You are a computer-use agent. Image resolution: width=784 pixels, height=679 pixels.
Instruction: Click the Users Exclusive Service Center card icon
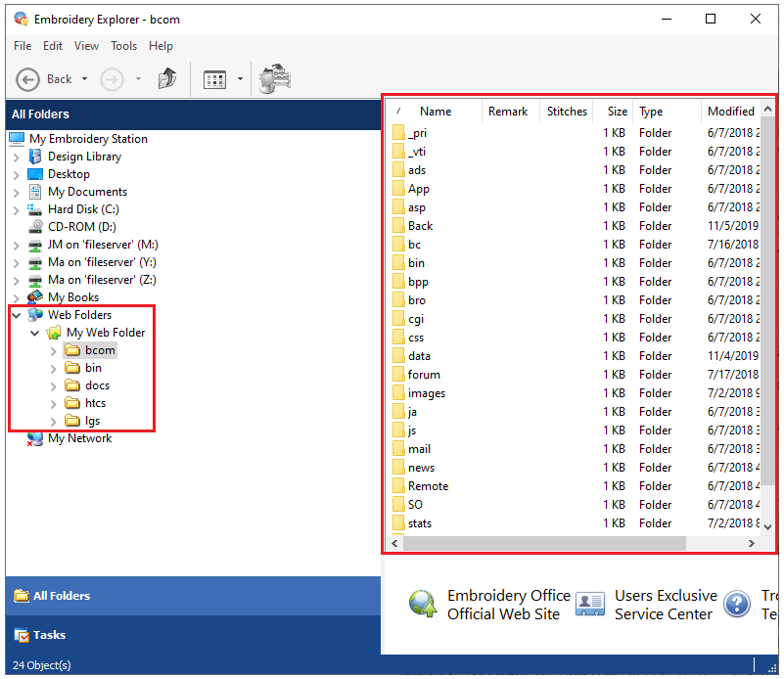pyautogui.click(x=590, y=604)
